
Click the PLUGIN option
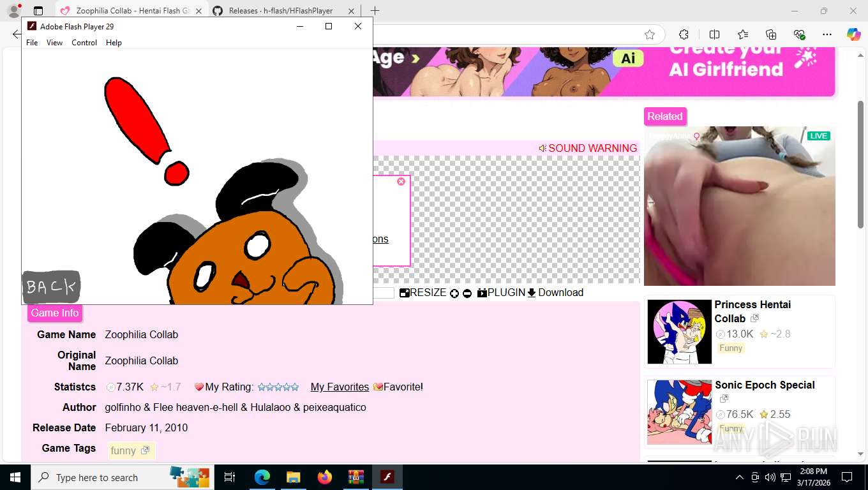pyautogui.click(x=501, y=292)
